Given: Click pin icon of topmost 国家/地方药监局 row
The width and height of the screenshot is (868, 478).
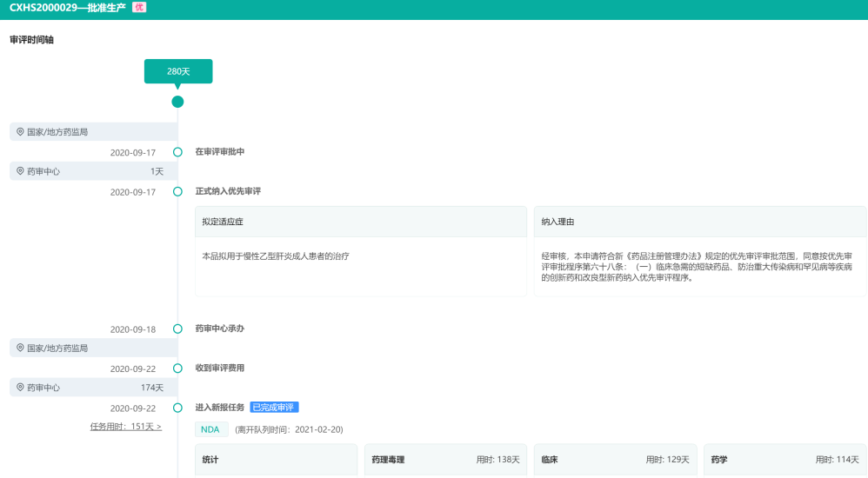Looking at the screenshot, I should pos(20,132).
